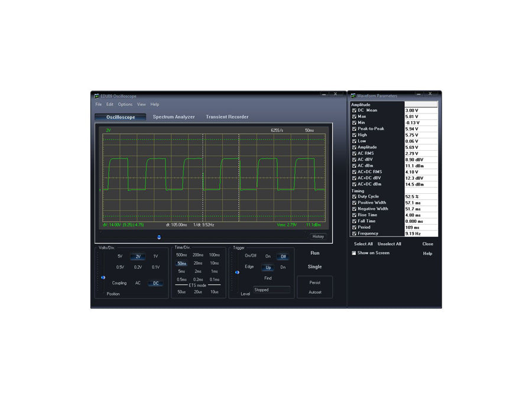Open the Options menu
Viewport: 532px width, 399px height.
pyautogui.click(x=125, y=105)
